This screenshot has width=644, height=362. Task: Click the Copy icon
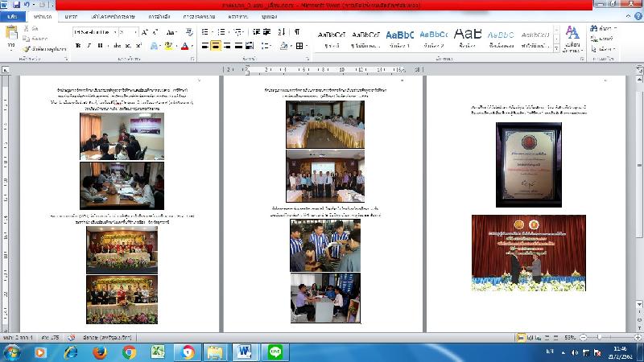point(27,39)
